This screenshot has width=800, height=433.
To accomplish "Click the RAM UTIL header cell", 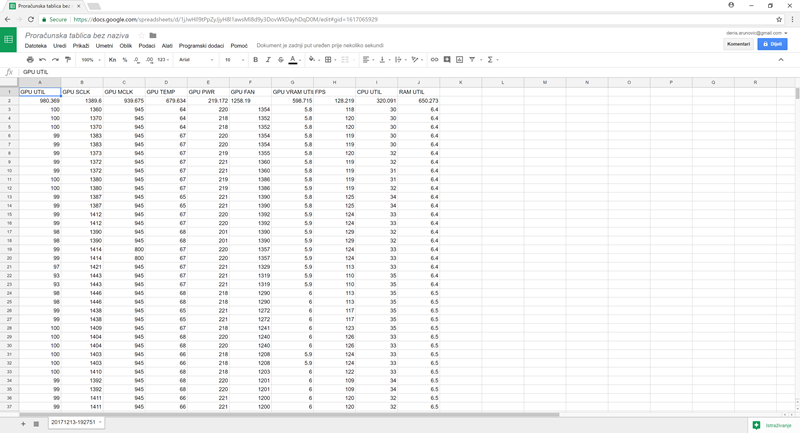I will (x=418, y=92).
